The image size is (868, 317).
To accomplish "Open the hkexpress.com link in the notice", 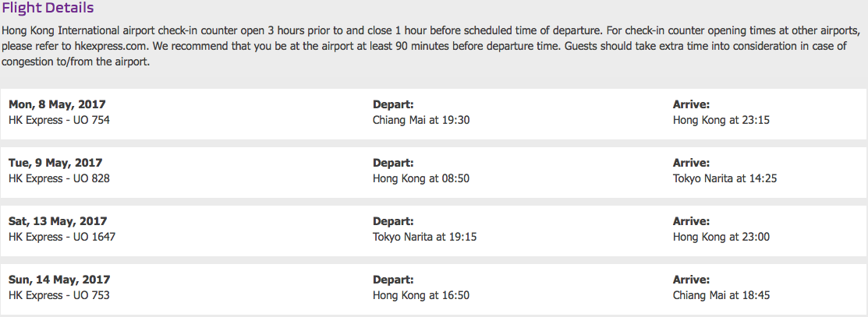I will click(x=111, y=47).
